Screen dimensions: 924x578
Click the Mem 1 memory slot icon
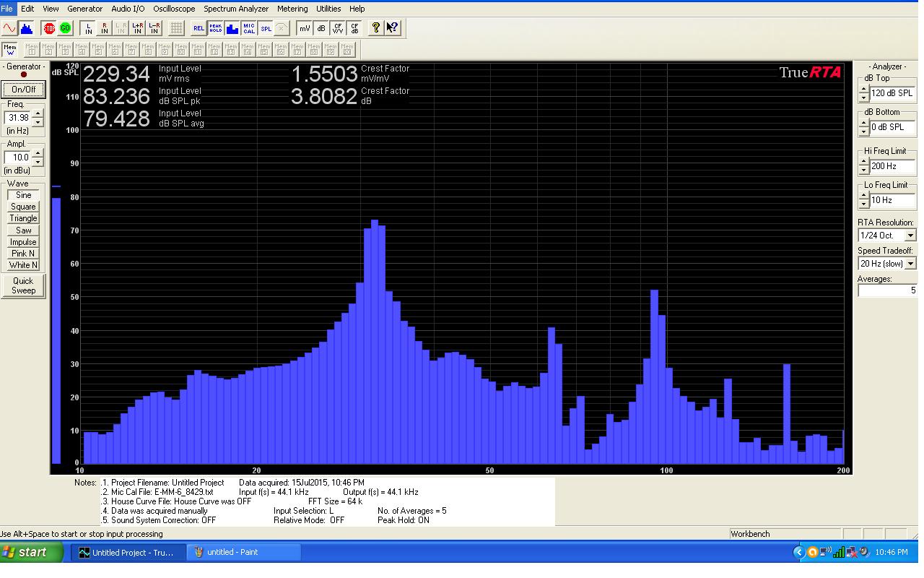(32, 50)
